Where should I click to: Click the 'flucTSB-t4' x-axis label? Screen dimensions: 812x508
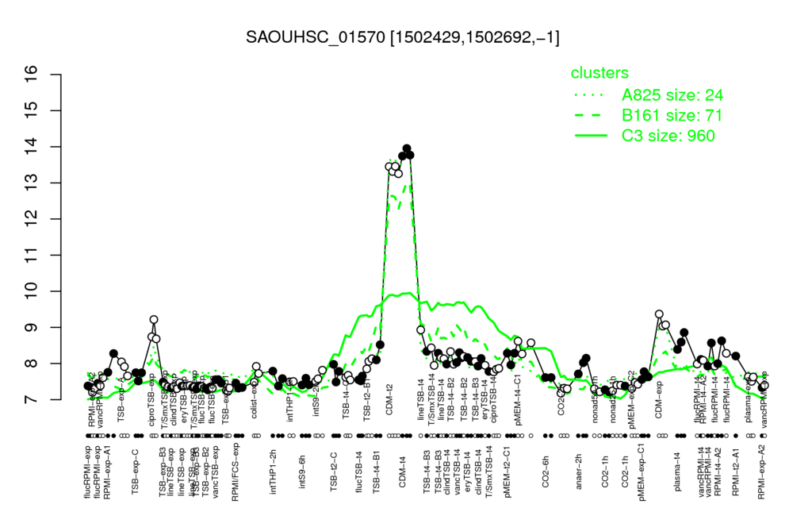click(359, 471)
